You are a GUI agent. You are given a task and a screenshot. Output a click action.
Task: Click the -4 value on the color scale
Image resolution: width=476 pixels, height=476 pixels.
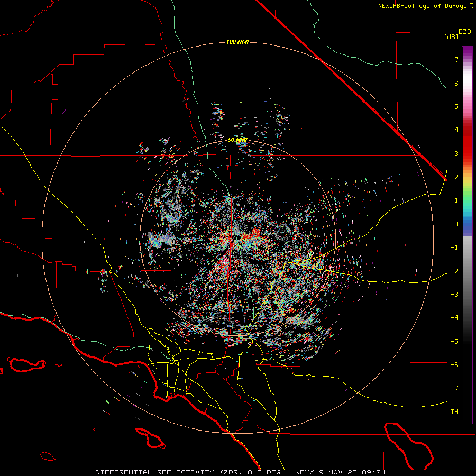pyautogui.click(x=454, y=317)
